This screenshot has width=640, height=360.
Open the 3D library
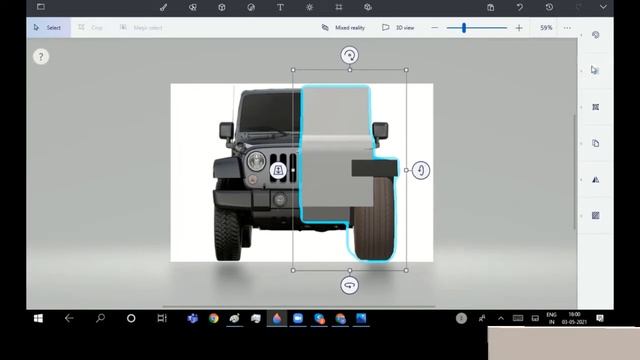(368, 7)
